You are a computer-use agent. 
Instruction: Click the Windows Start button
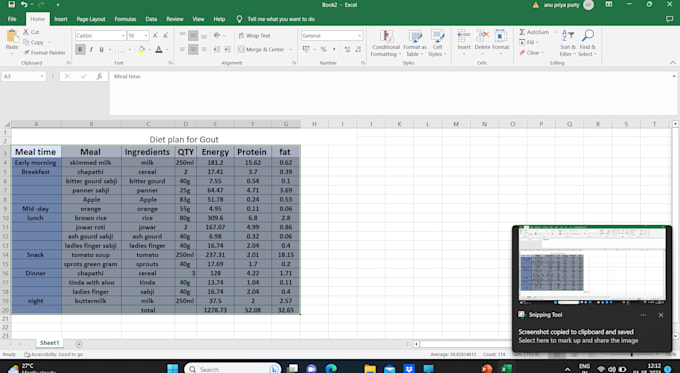click(x=172, y=369)
